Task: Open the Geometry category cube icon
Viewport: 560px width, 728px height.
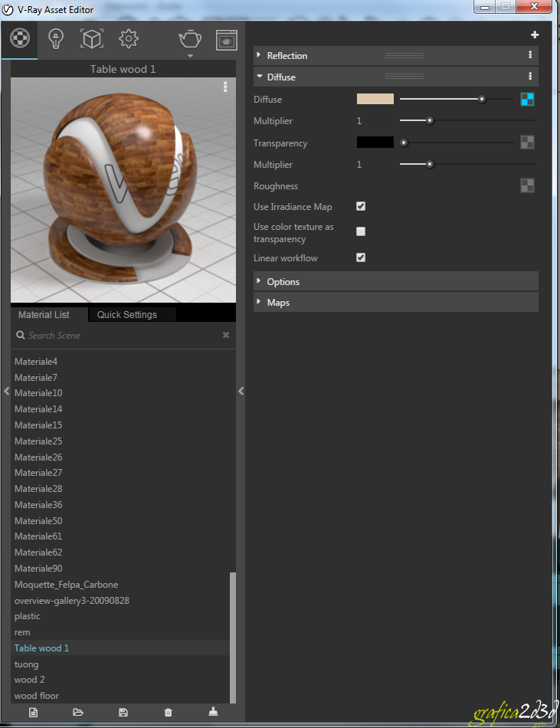Action: click(x=92, y=38)
